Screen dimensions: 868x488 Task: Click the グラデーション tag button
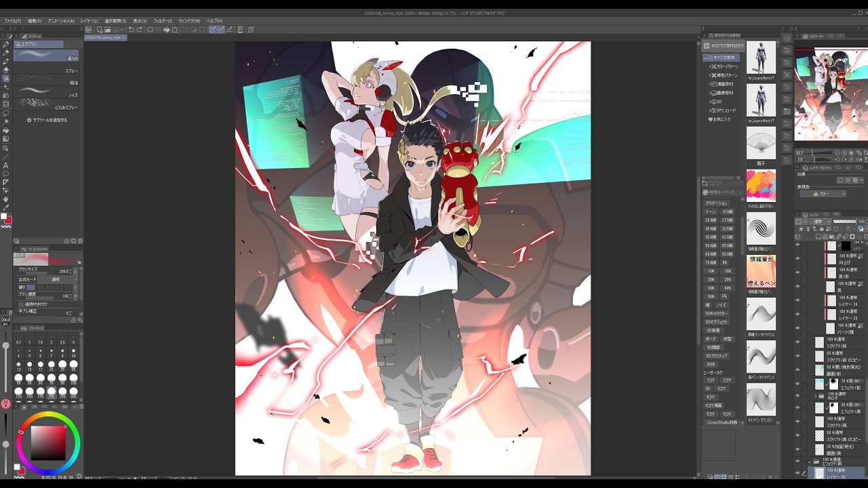(716, 203)
